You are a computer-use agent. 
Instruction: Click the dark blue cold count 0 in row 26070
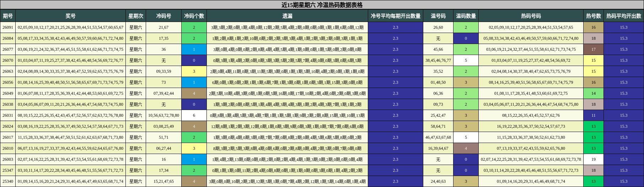194,60
